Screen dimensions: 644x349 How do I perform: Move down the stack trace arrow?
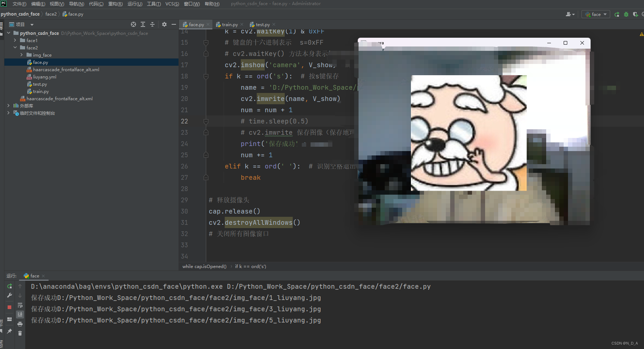pos(20,296)
